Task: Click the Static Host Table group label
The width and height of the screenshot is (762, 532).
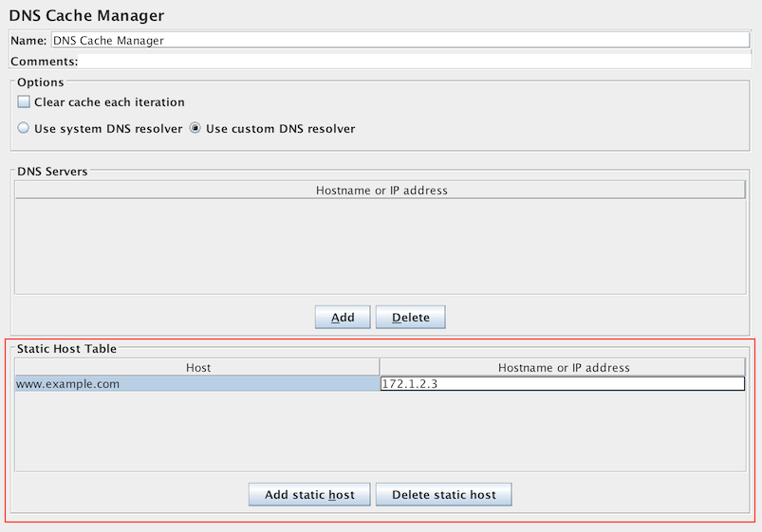Action: click(x=66, y=349)
